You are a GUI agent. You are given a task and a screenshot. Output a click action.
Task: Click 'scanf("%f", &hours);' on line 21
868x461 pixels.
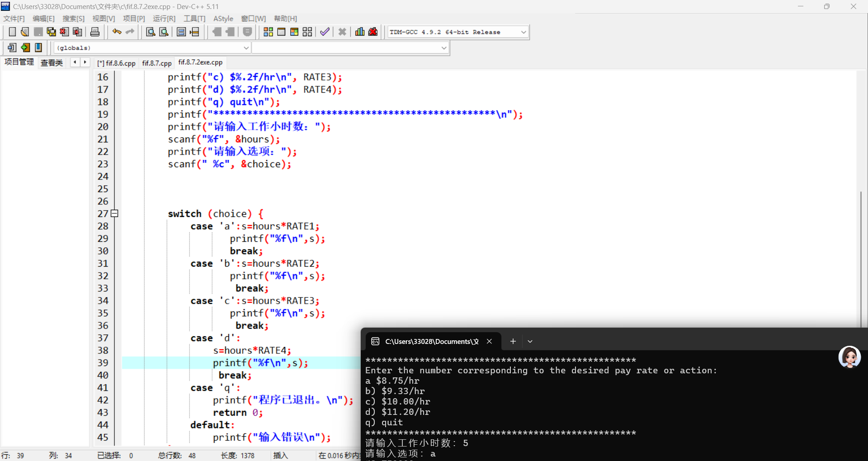pyautogui.click(x=224, y=139)
